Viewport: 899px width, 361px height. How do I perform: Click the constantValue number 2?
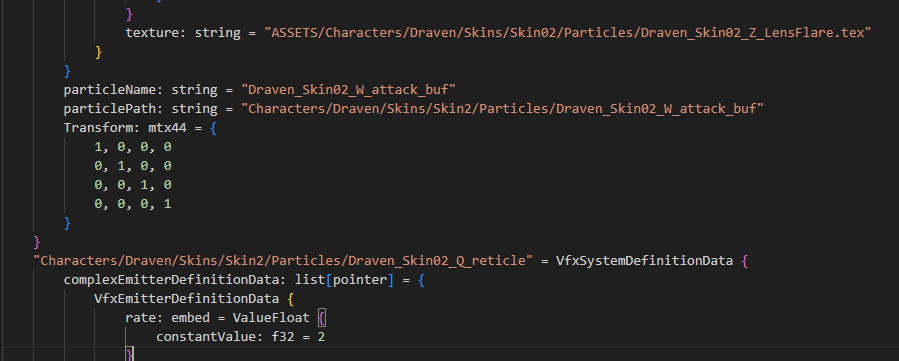pos(321,337)
